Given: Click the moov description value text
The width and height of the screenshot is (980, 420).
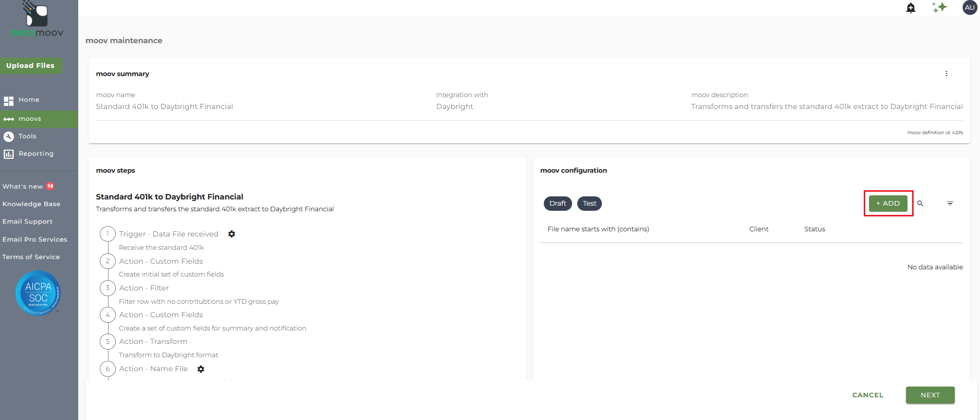Looking at the screenshot, I should 827,106.
